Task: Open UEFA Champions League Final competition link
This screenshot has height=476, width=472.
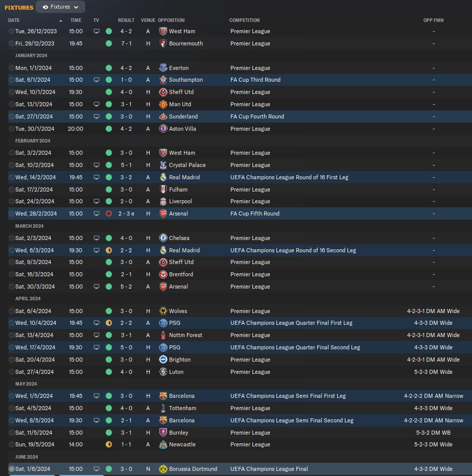Action: pos(269,469)
